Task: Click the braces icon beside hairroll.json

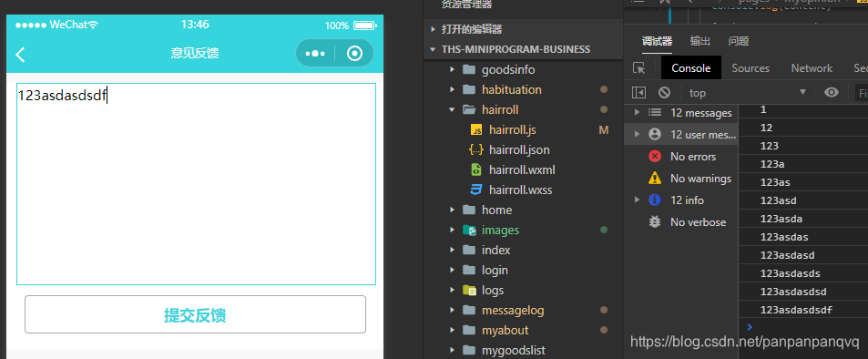Action: (x=476, y=150)
